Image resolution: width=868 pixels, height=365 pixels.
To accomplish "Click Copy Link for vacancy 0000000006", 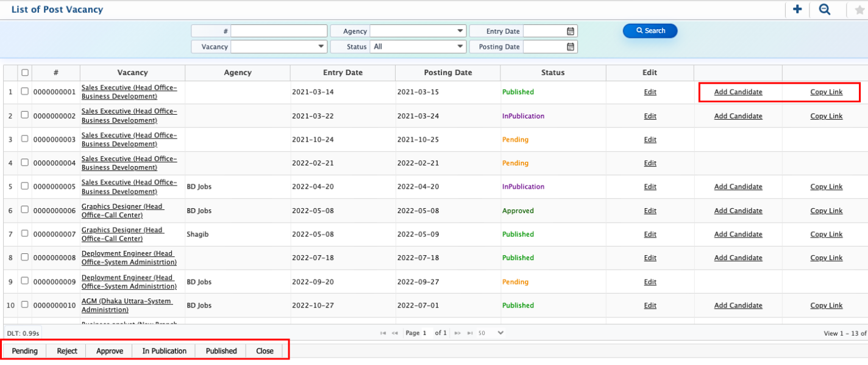I will tap(826, 211).
